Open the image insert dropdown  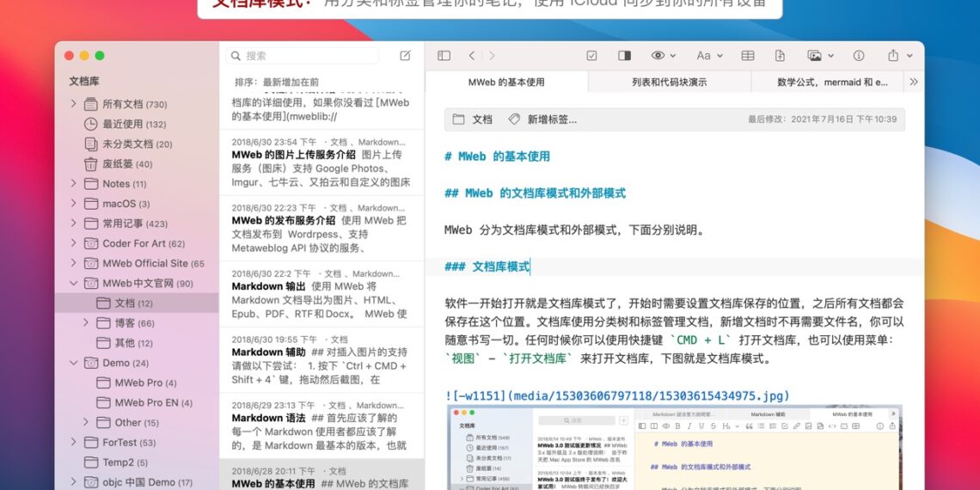(x=821, y=56)
